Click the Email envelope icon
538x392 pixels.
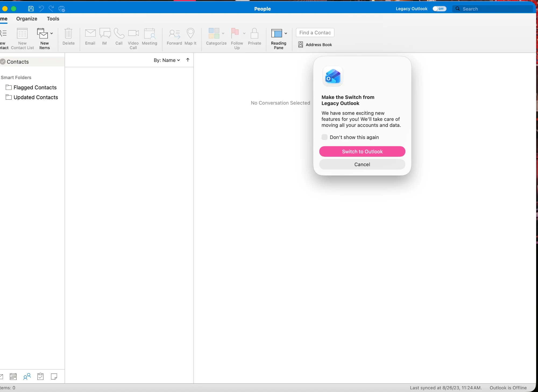click(90, 33)
